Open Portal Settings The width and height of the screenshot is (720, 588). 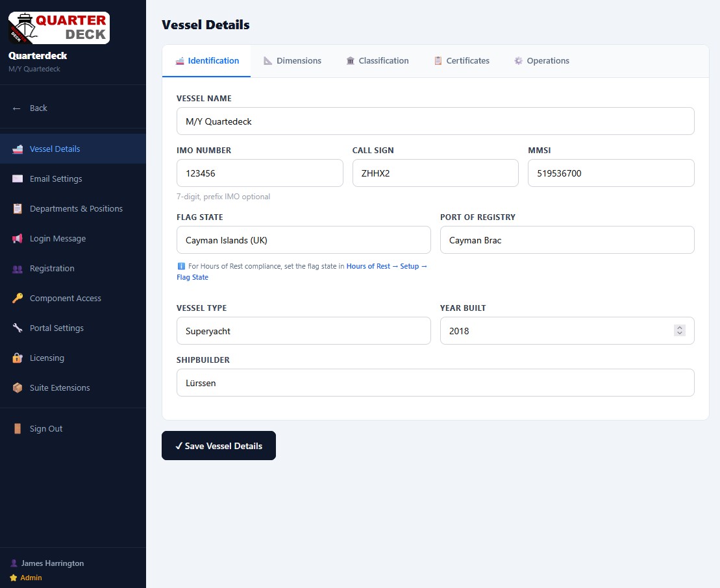[73, 328]
